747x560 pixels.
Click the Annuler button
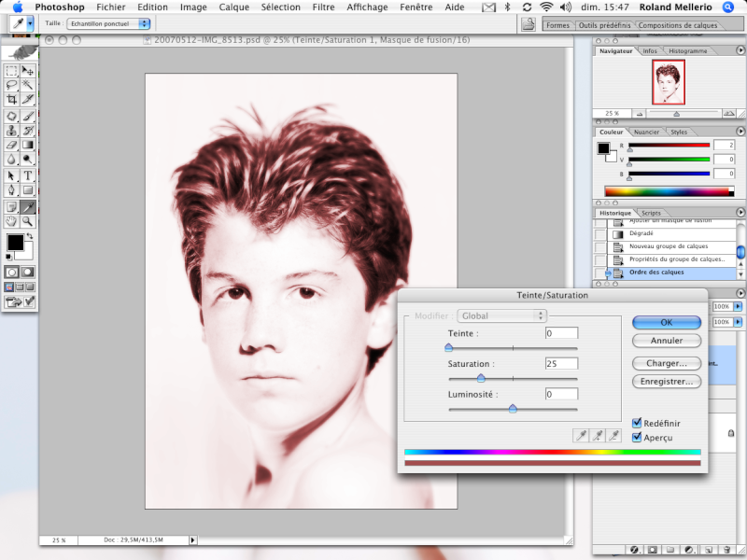[667, 341]
